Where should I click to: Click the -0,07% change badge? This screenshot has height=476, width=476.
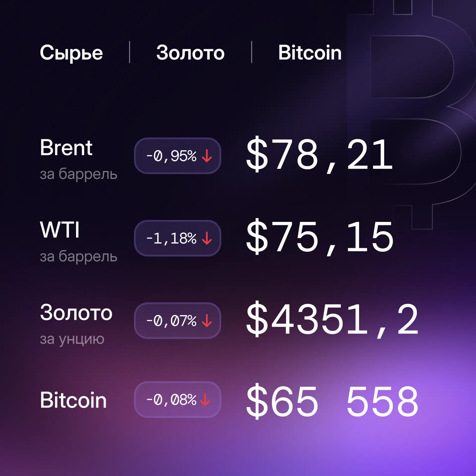(x=178, y=321)
